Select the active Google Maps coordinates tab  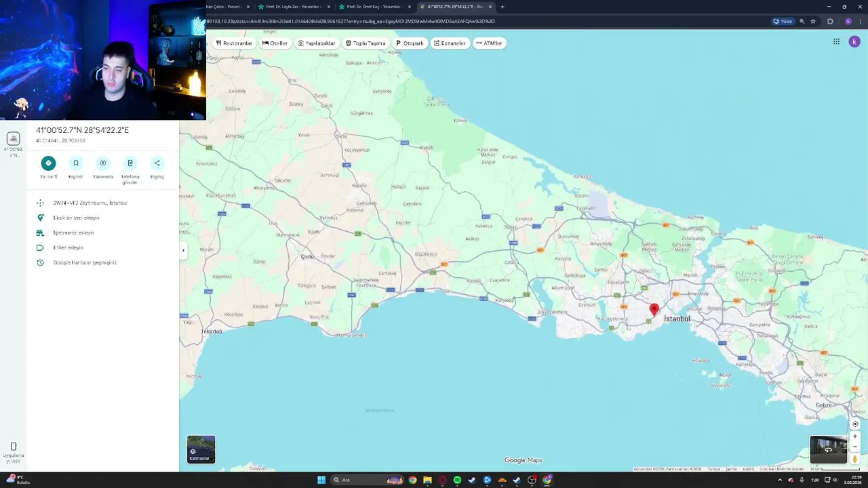point(455,7)
